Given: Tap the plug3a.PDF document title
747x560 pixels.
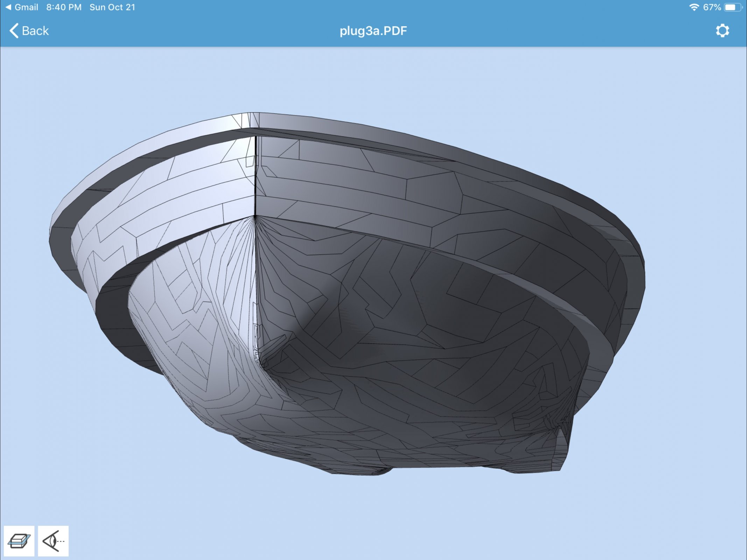Looking at the screenshot, I should tap(373, 31).
